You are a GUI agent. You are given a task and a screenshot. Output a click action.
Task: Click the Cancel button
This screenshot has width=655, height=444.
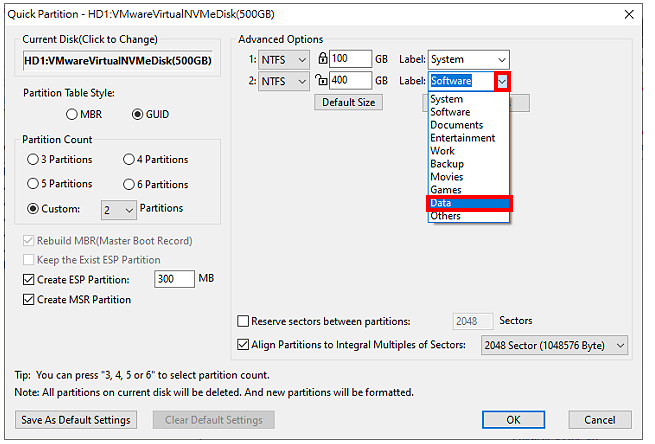(x=599, y=420)
